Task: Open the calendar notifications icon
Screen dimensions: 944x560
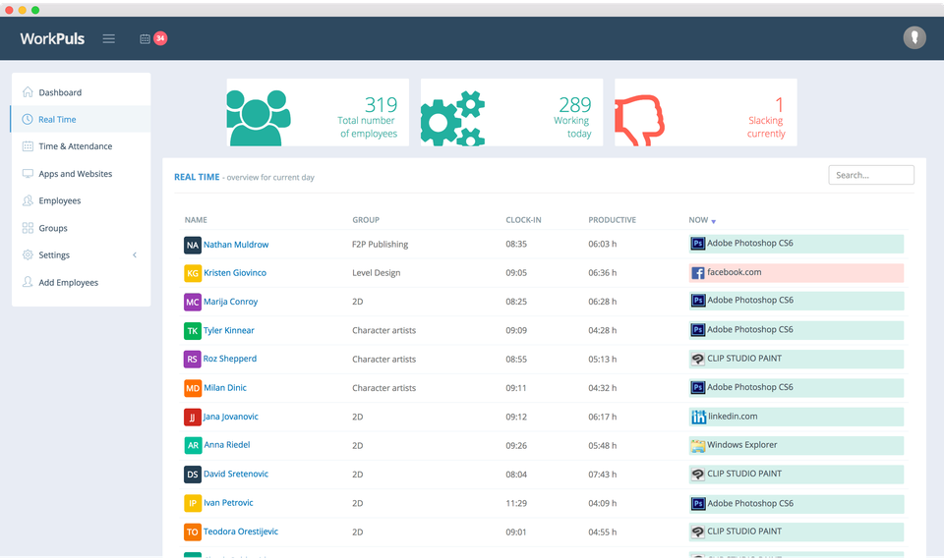Action: point(146,38)
